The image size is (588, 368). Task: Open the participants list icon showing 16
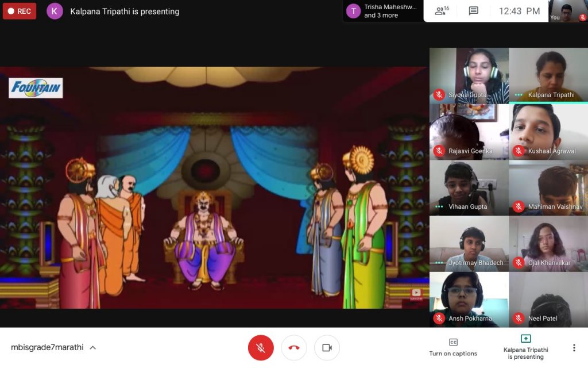pos(442,10)
